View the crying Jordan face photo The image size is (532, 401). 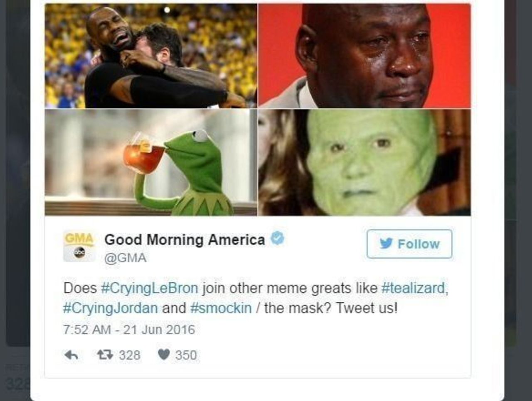tap(365, 56)
